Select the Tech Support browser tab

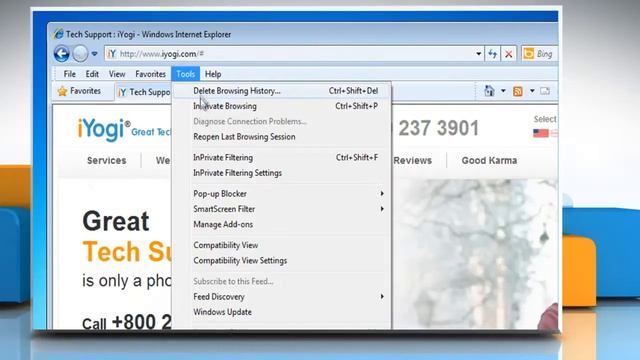[144, 92]
